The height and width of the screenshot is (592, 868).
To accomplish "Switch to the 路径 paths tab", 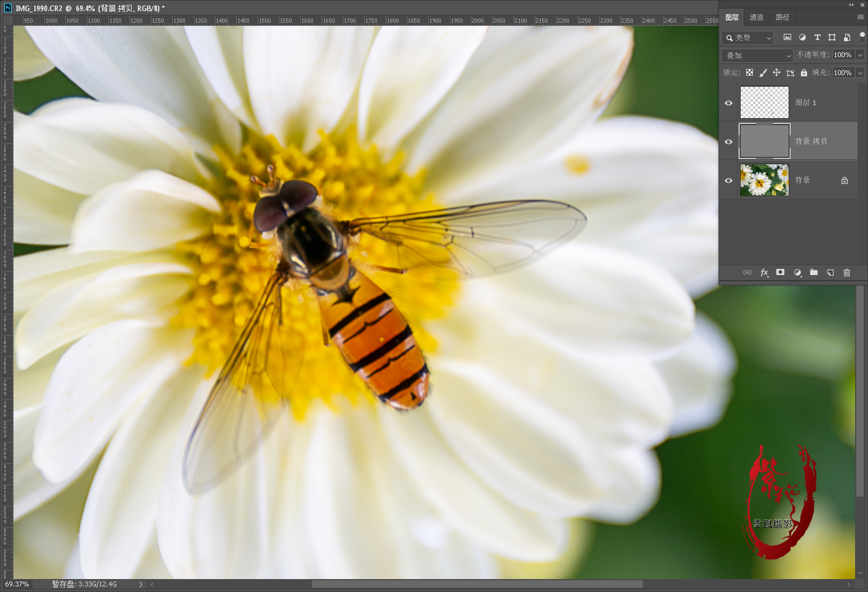I will pyautogui.click(x=782, y=17).
